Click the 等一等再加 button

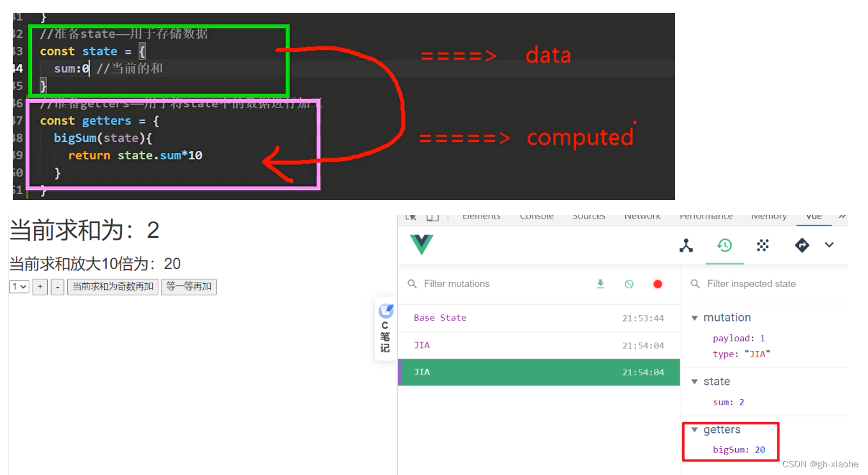pos(188,287)
